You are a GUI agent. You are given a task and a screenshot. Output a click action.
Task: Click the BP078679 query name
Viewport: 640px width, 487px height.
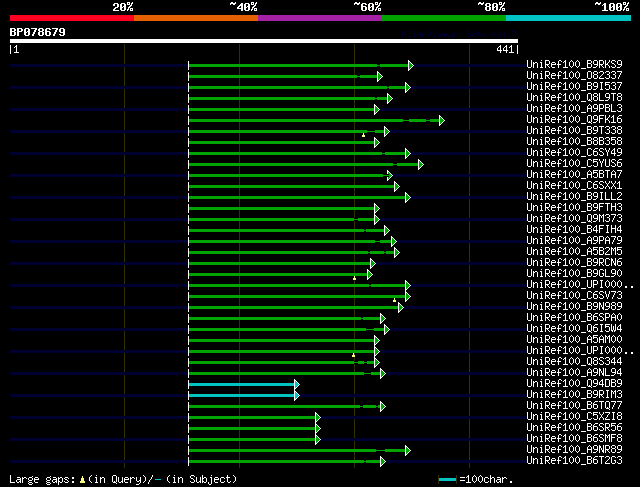38,32
